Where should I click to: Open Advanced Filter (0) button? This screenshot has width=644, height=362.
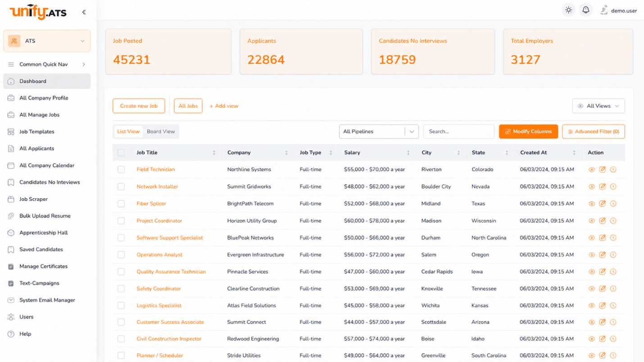(x=594, y=131)
